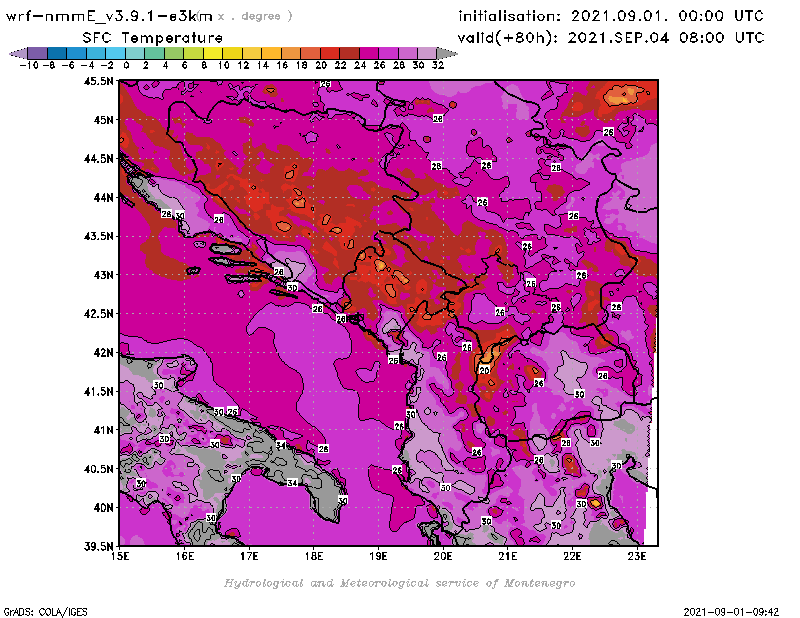Click the '44N' latitude axis label

point(104,197)
